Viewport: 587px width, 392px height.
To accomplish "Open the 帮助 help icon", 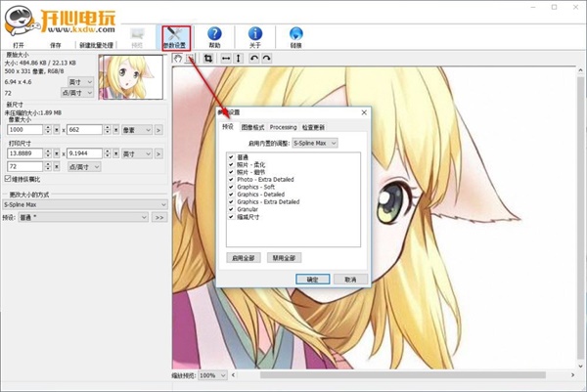I will [214, 37].
